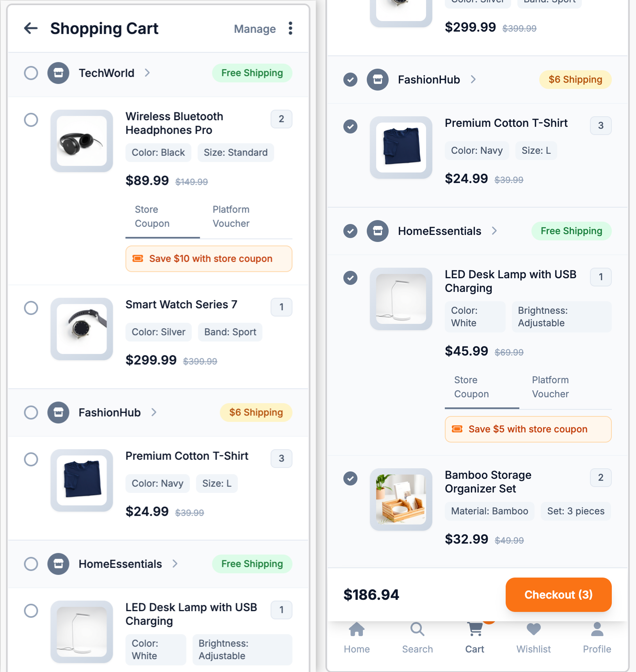Apply the Save $10 store coupon

pyautogui.click(x=209, y=258)
